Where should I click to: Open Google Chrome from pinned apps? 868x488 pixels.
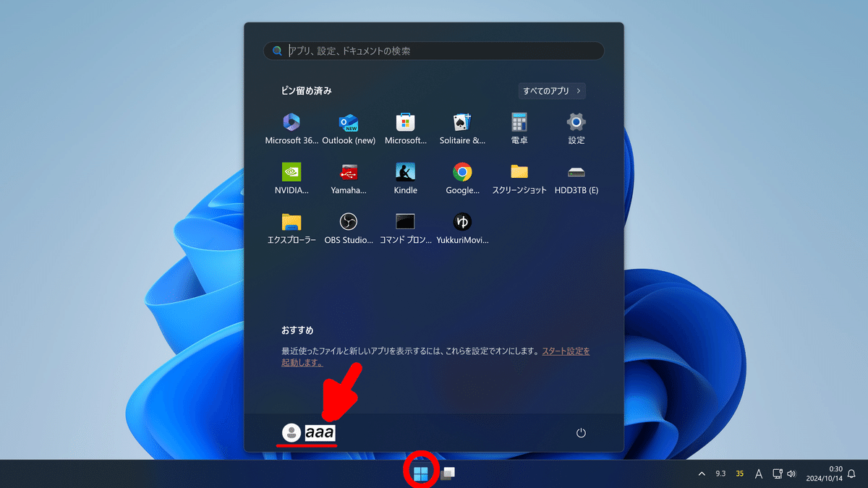click(x=462, y=179)
